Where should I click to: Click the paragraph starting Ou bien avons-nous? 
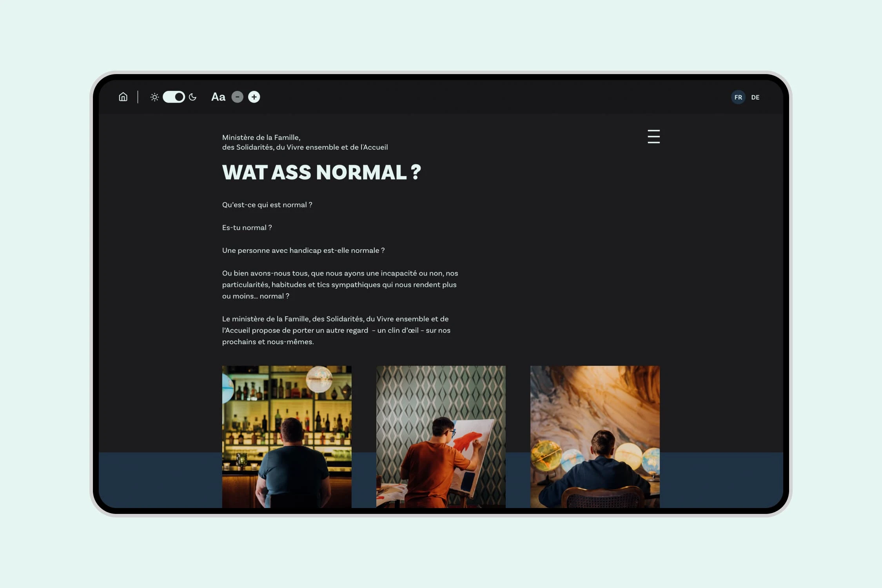click(340, 285)
